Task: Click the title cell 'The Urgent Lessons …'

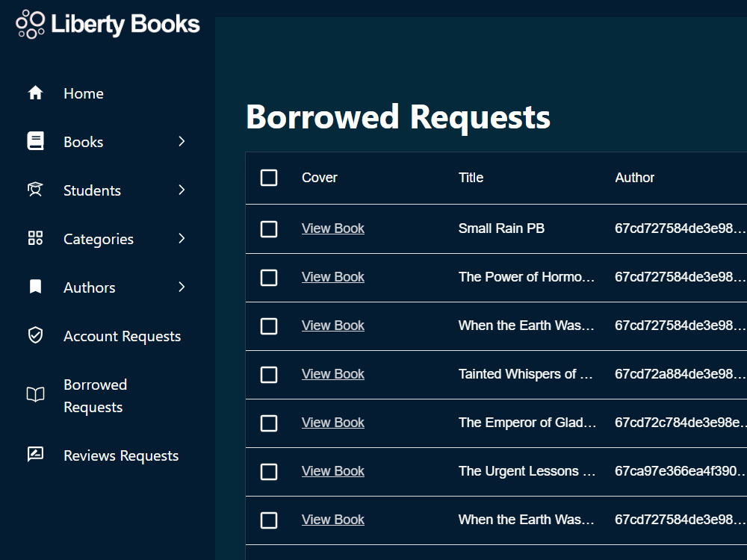Action: point(527,471)
